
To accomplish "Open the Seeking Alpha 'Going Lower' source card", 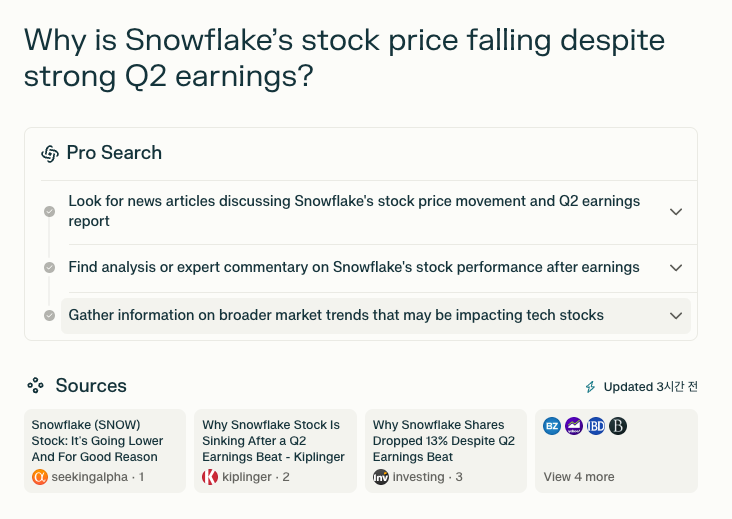I will point(105,451).
